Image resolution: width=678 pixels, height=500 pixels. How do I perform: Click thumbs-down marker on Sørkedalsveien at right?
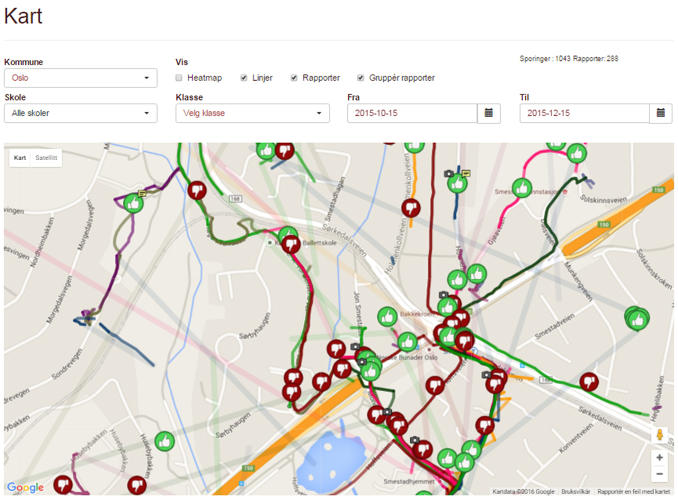pos(588,381)
